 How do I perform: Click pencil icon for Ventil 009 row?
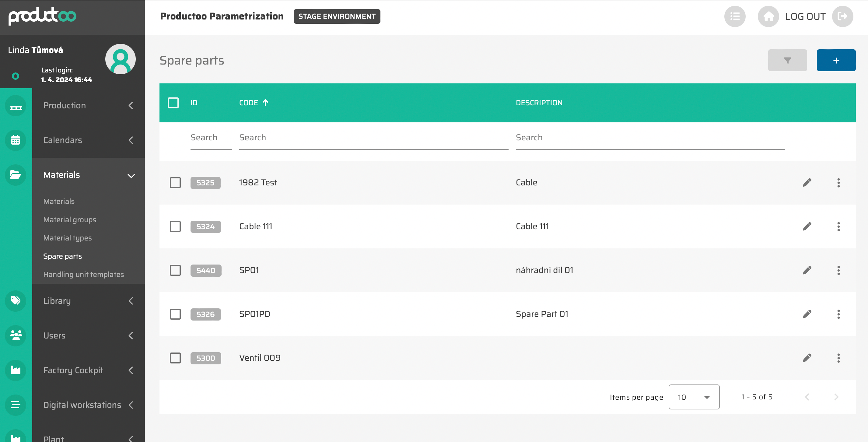(x=807, y=358)
